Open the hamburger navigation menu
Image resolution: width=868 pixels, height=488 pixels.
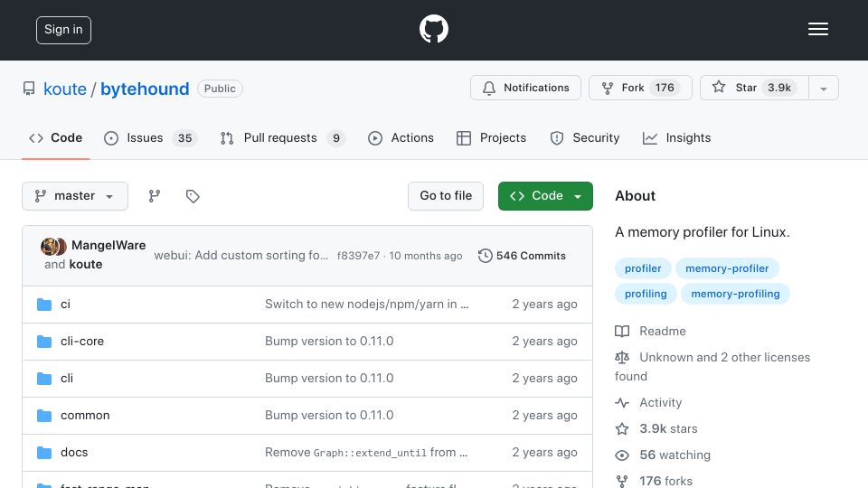pos(817,29)
